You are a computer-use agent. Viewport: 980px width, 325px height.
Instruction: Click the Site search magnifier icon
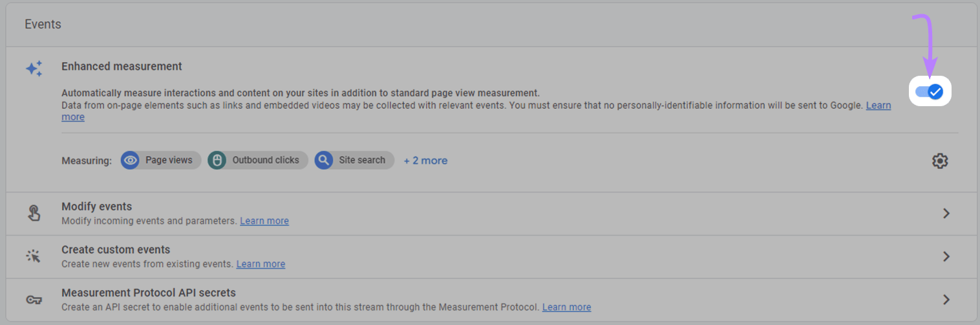pos(324,161)
